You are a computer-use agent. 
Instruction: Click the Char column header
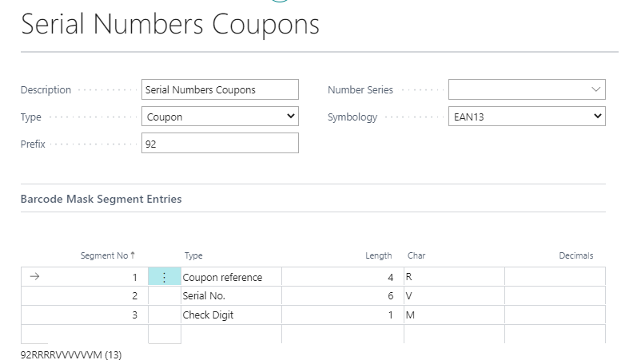point(416,255)
